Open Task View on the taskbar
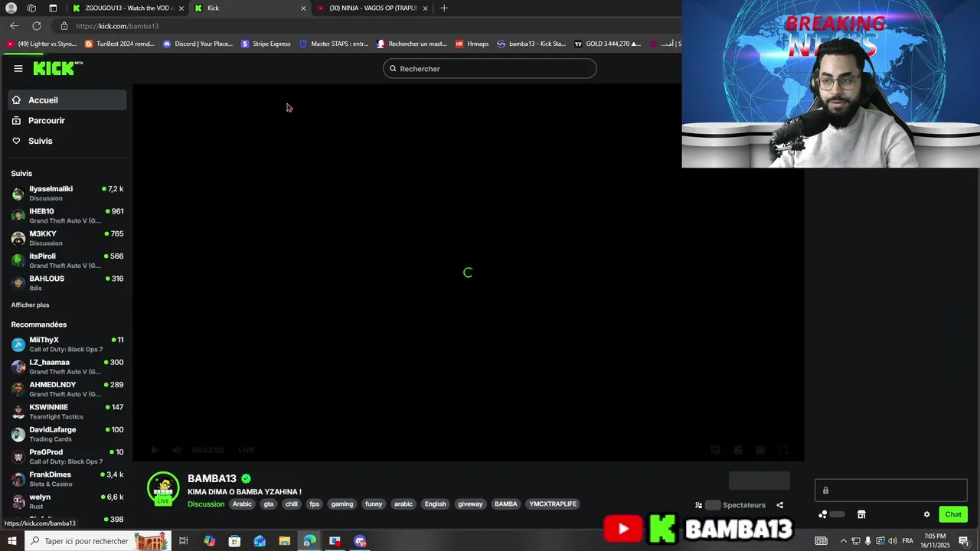The height and width of the screenshot is (551, 980). point(184,541)
